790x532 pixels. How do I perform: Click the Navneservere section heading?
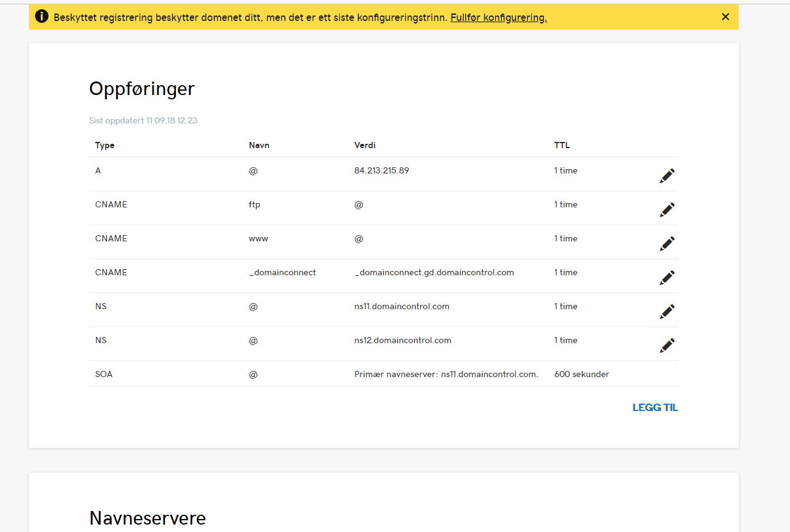[148, 518]
